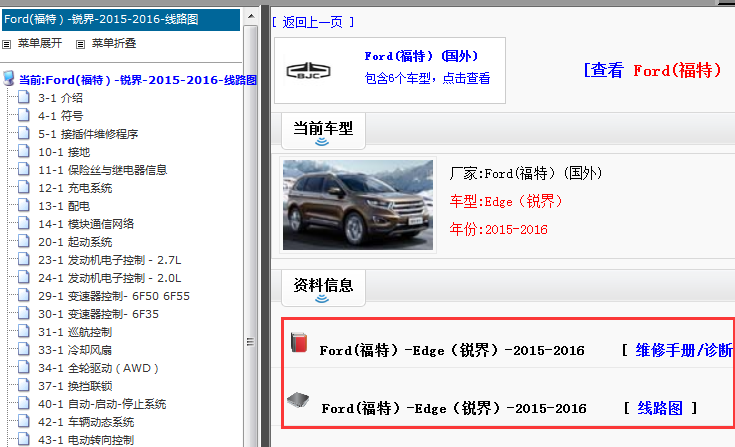Click the 菜单折叠 collapse menu link

(114, 44)
